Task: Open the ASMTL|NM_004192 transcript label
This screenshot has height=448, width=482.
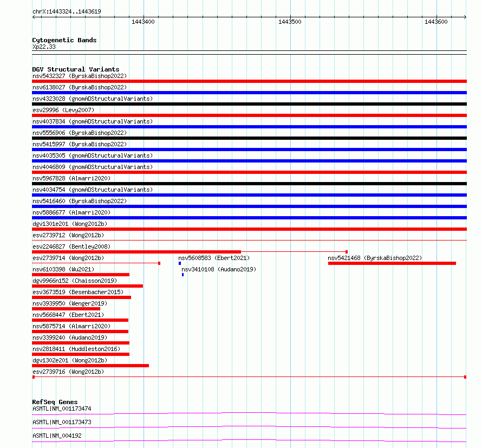Action: (x=57, y=436)
